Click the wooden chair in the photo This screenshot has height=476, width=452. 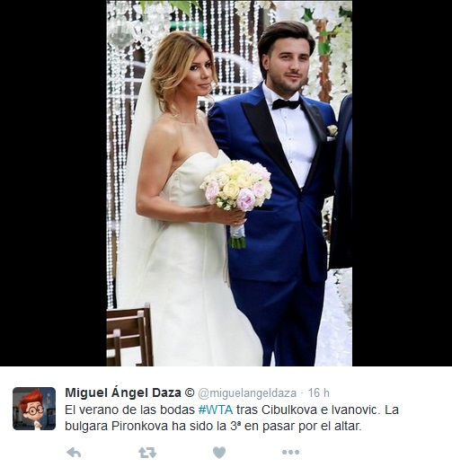click(129, 336)
